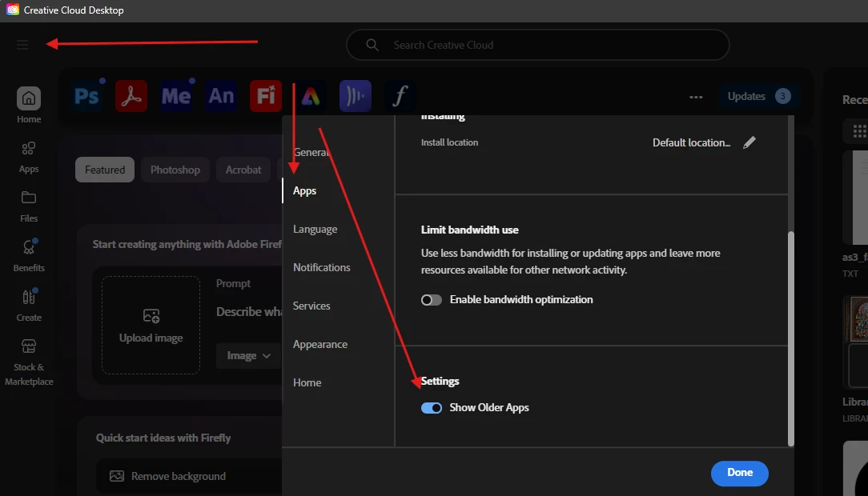Open the three-dots more apps menu

(696, 97)
